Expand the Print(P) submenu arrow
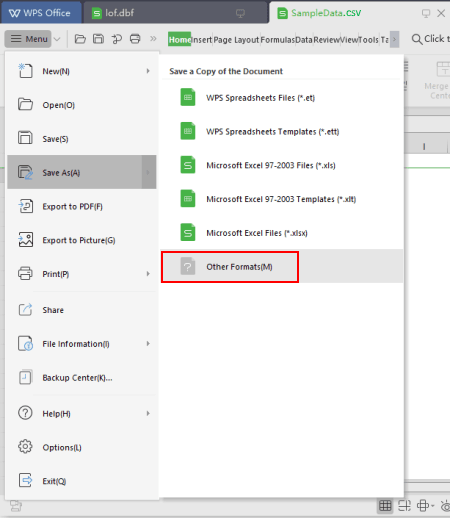 (148, 274)
